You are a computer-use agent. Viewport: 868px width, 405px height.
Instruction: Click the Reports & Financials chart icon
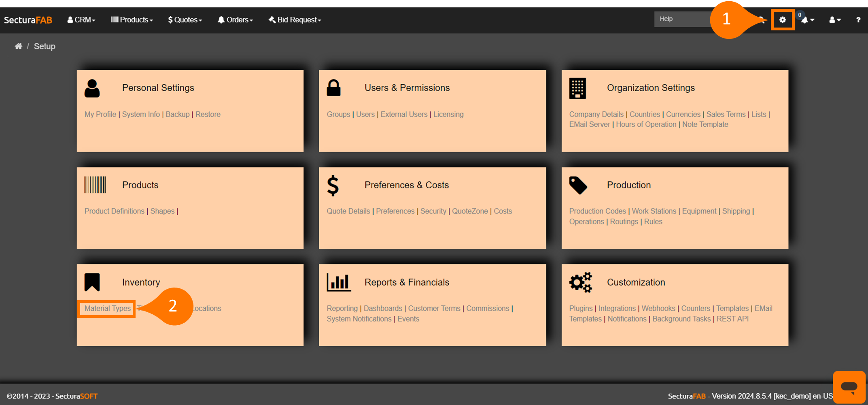tap(338, 282)
